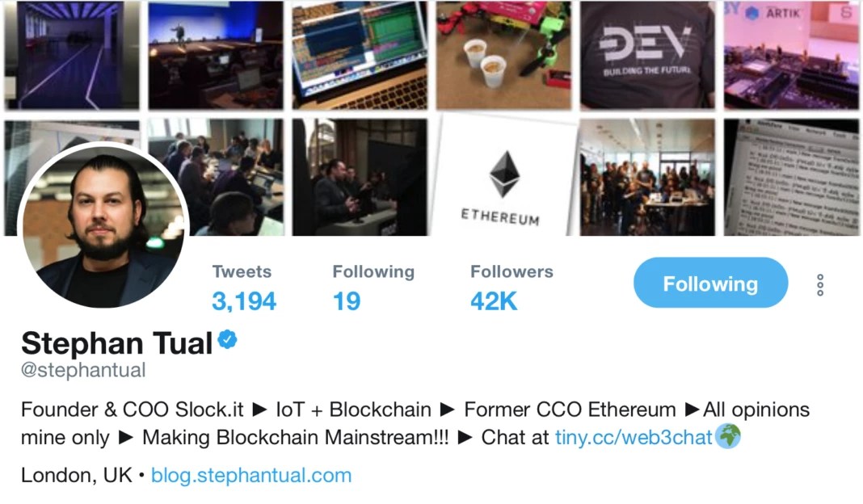Screen dimensions: 863x504
Task: Click the laptop coding screens banner photo
Action: click(360, 54)
